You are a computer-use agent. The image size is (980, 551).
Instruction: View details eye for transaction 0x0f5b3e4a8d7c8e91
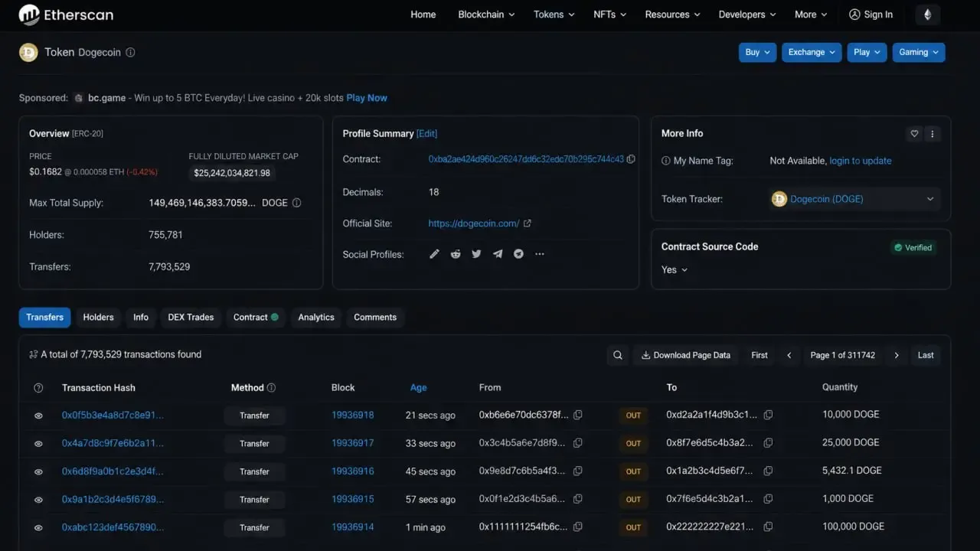click(x=38, y=416)
